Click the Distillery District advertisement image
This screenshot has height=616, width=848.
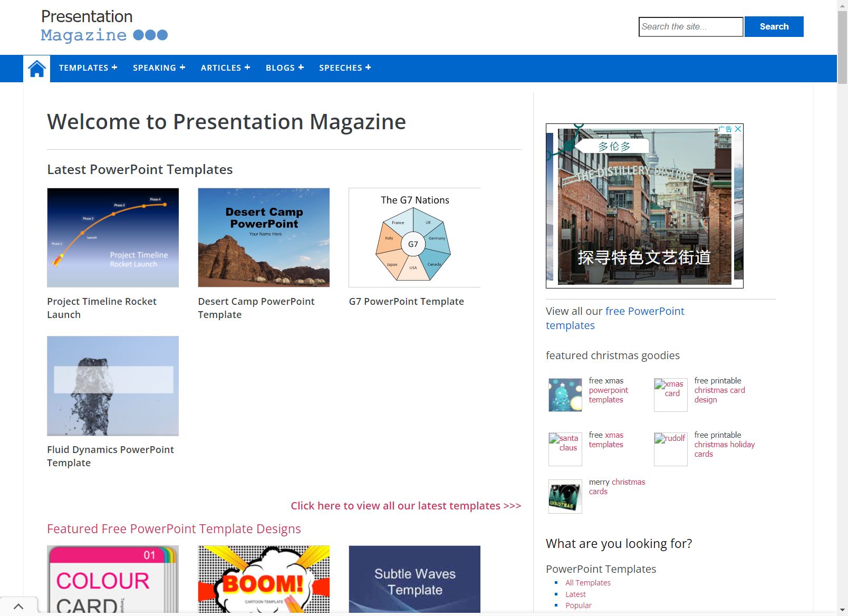point(644,206)
